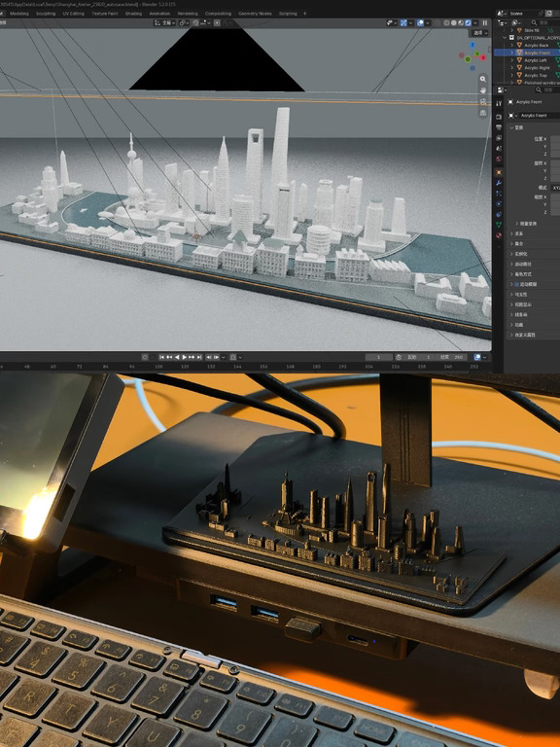
Task: Toggle viewport overlays button
Action: point(420,23)
